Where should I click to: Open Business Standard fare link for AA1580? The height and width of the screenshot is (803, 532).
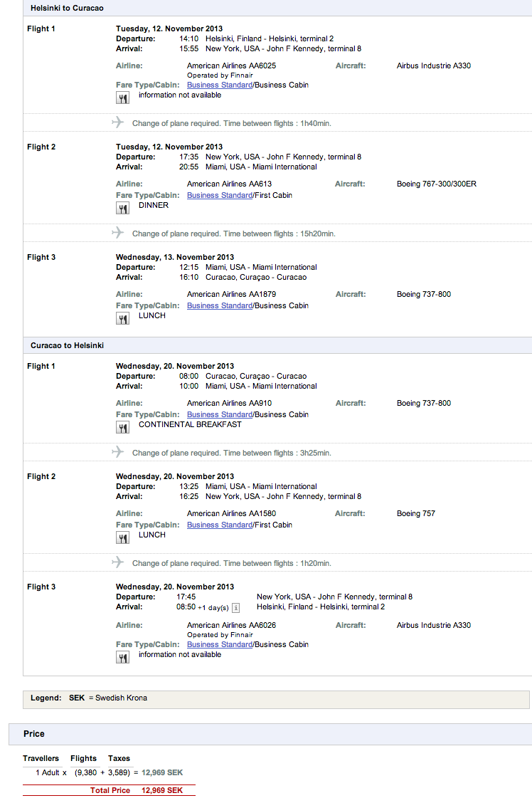219,525
